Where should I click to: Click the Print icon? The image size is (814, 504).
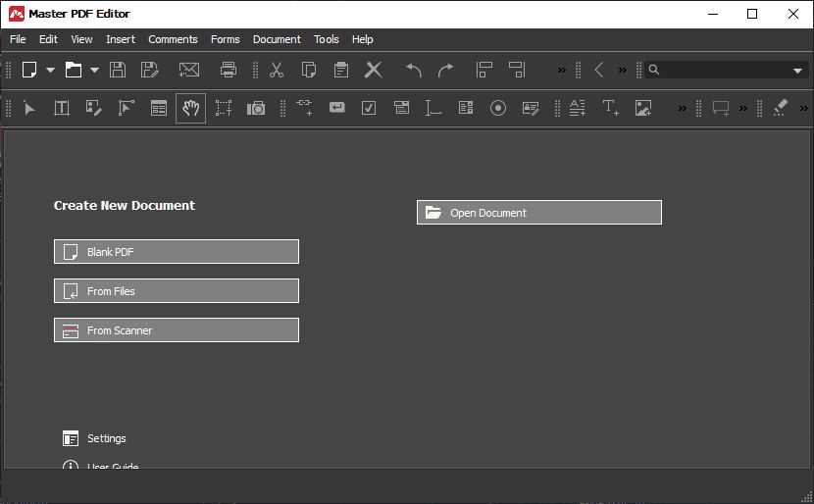coord(229,70)
